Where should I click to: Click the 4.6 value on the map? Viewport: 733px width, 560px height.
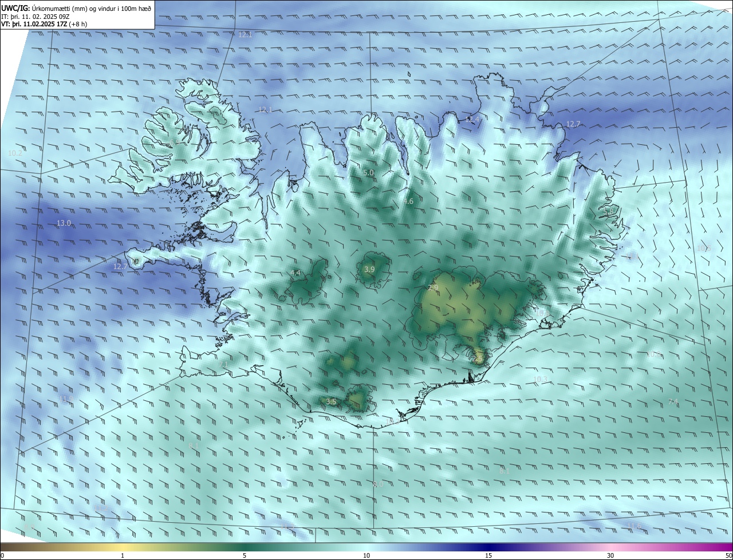coord(408,202)
